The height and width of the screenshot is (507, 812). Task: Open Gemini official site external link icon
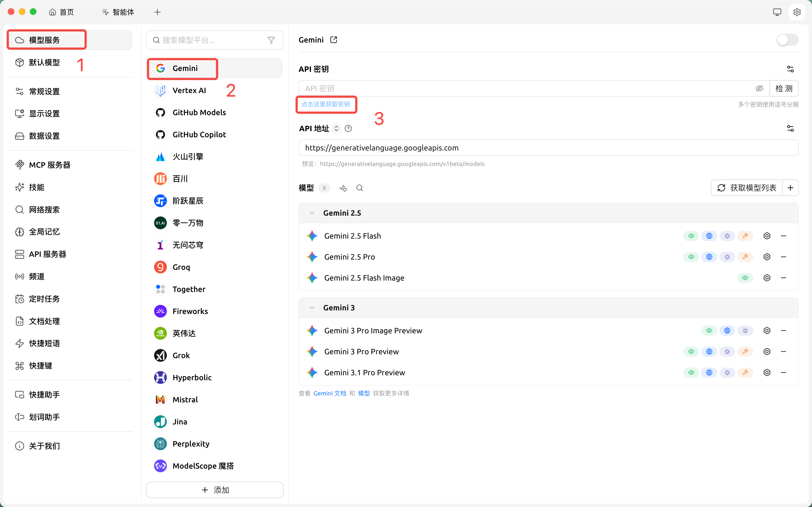(x=333, y=40)
